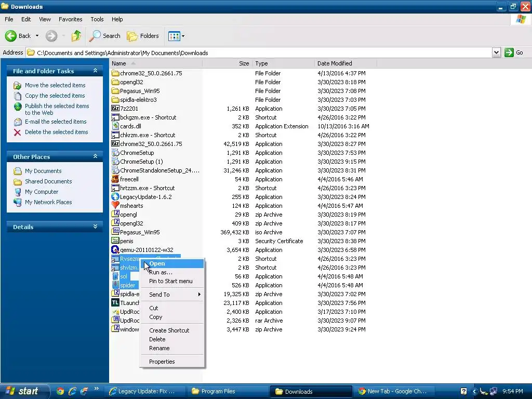Toggle the Folders pane

[x=142, y=36]
